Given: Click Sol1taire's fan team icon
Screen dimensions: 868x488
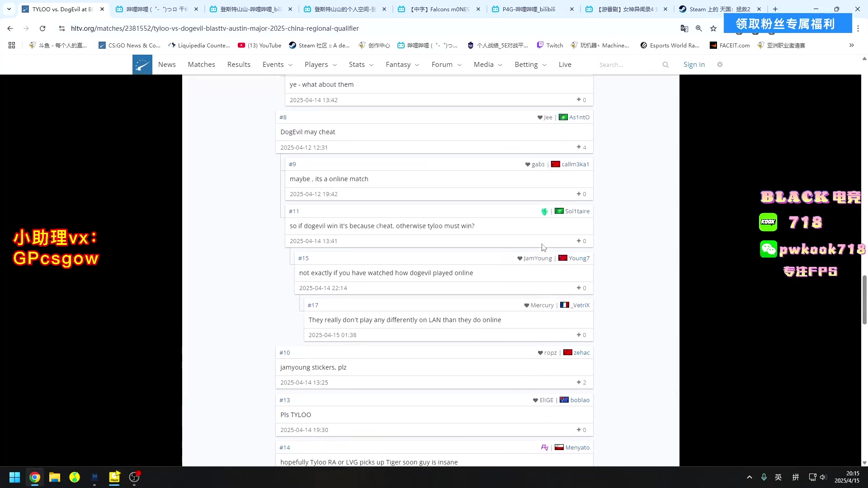Looking at the screenshot, I should coord(544,211).
